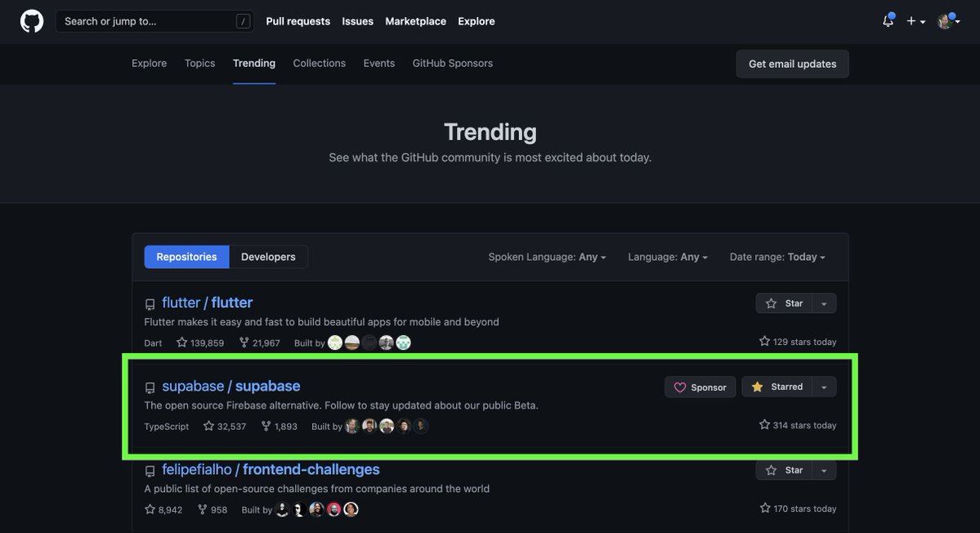
Task: Open the GitHub logo homepage
Action: coord(32,21)
